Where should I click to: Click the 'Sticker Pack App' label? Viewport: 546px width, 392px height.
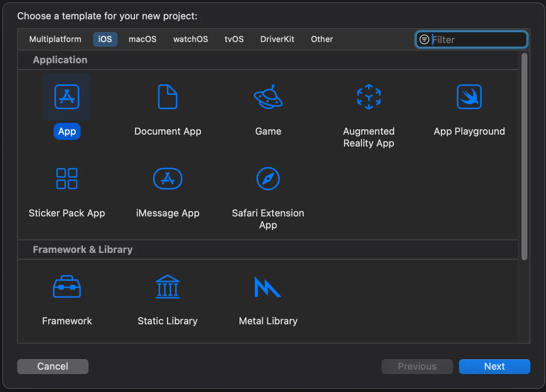(67, 213)
